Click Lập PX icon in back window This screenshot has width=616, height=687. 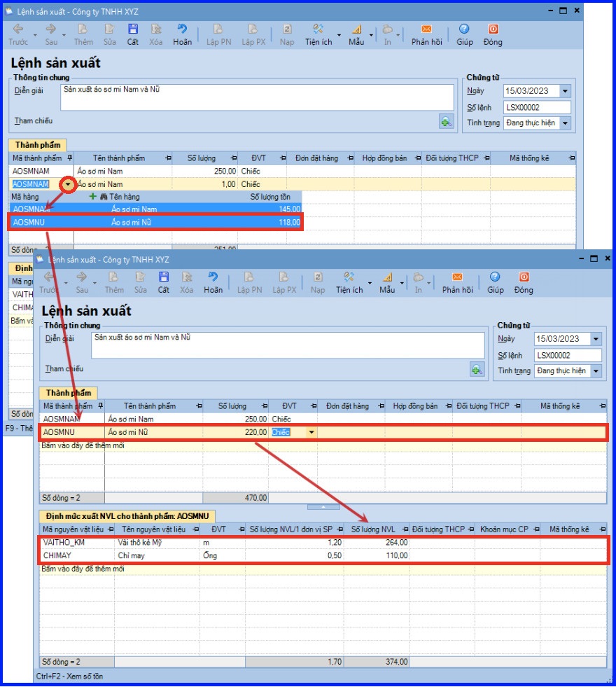coord(253,29)
